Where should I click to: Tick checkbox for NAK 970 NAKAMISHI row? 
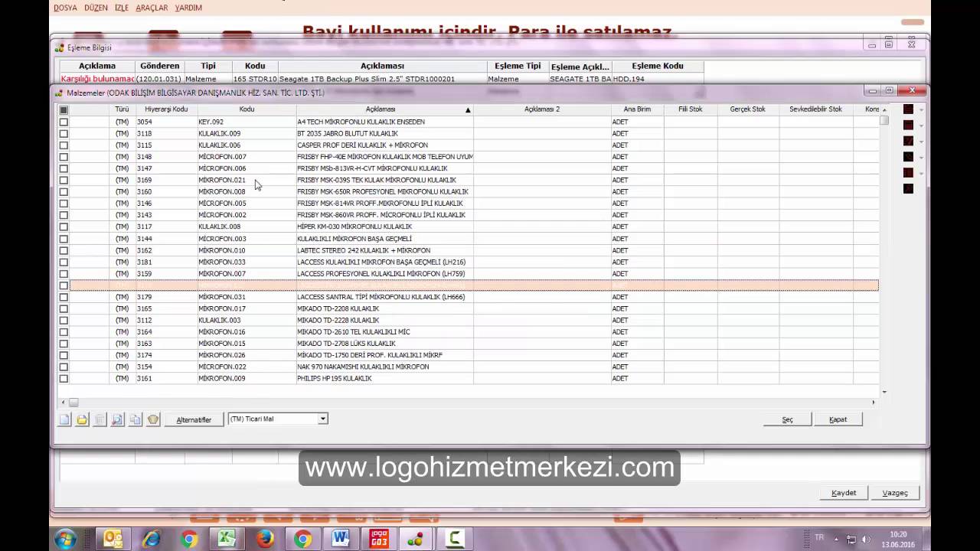[x=64, y=367]
